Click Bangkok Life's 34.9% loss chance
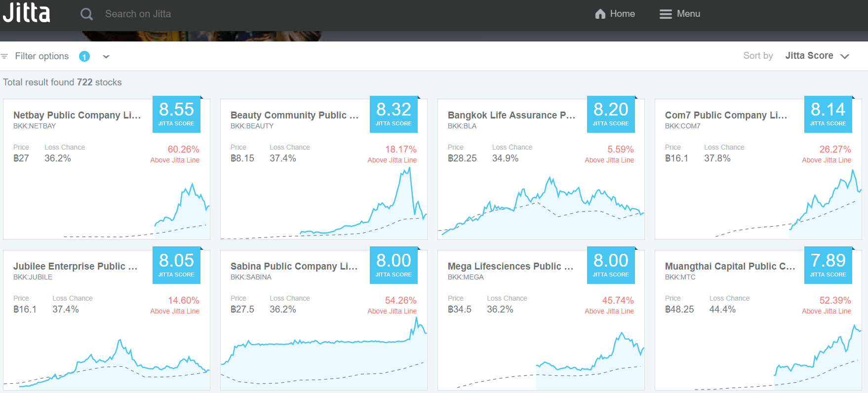 pyautogui.click(x=505, y=158)
